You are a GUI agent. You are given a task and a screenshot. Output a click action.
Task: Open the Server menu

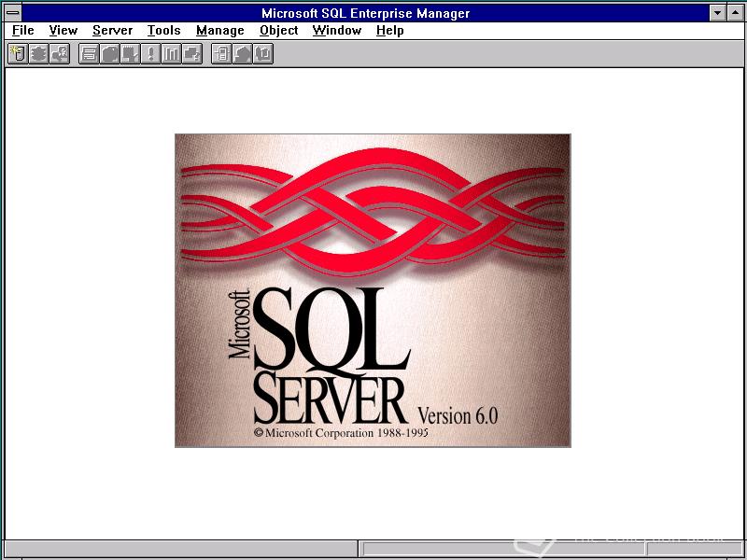112,31
